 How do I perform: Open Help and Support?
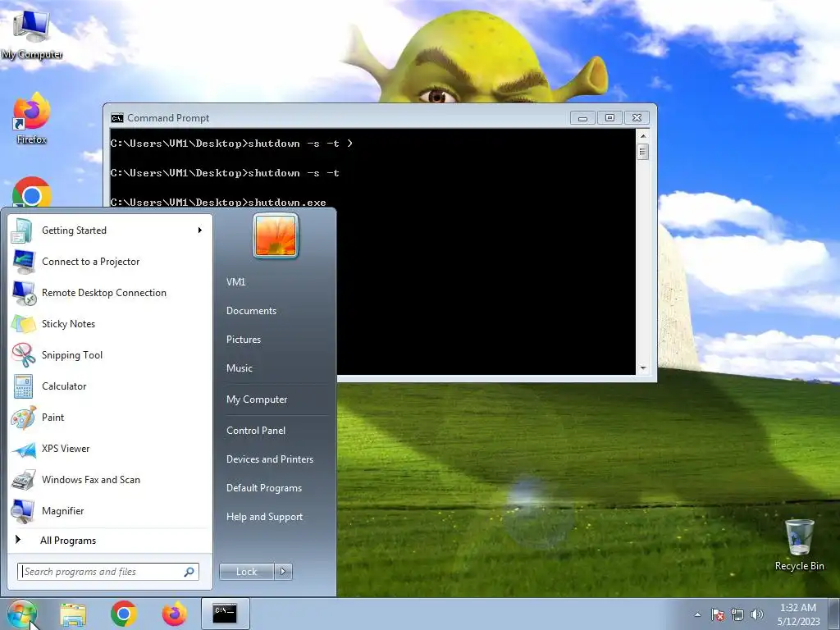(x=265, y=517)
